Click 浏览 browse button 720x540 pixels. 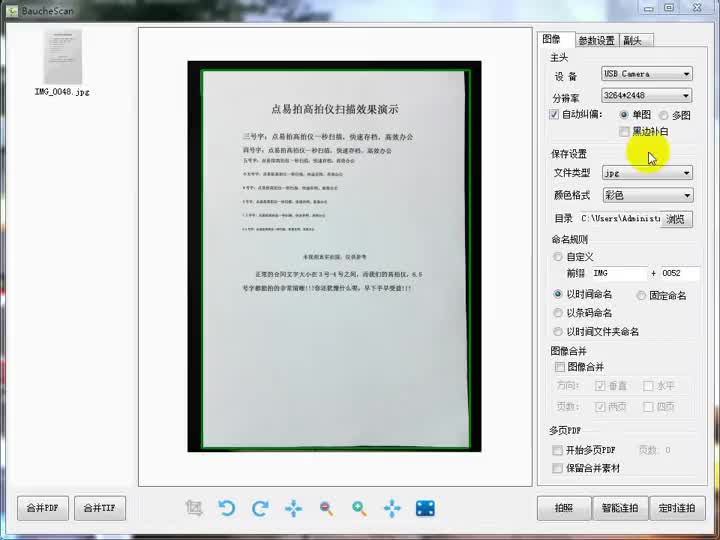676,219
